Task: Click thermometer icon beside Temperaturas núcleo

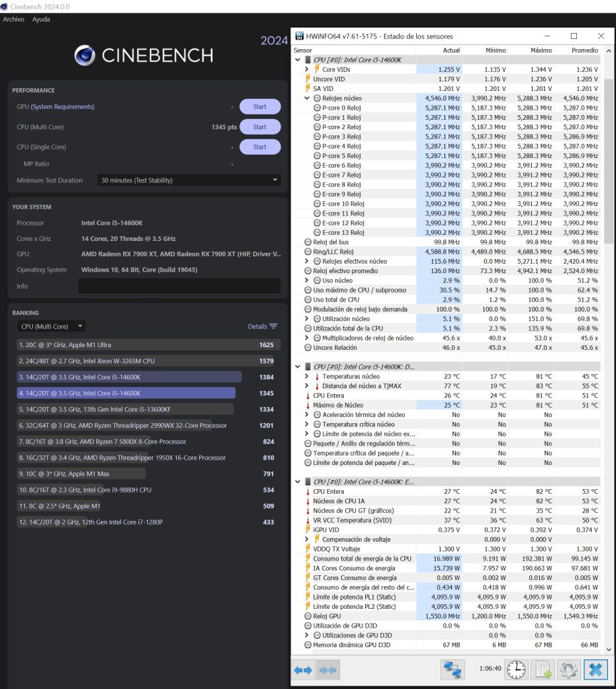Action: 317,376
